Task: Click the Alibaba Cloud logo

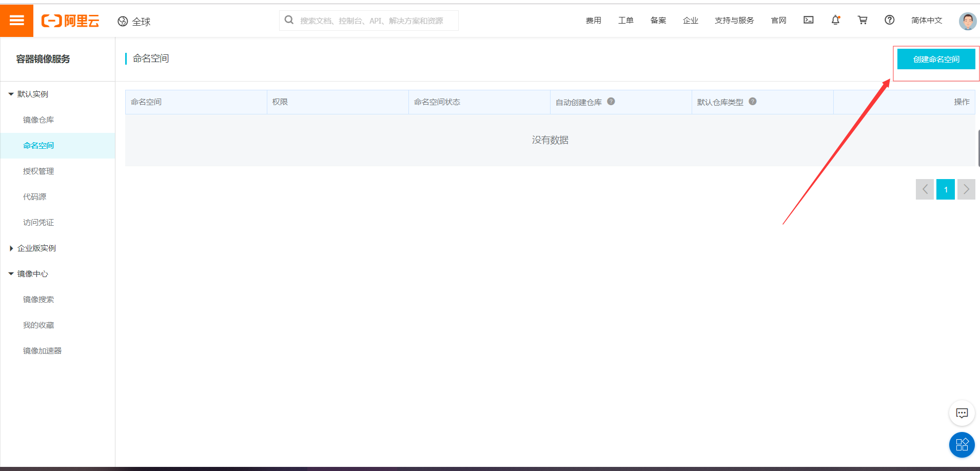Action: click(70, 21)
